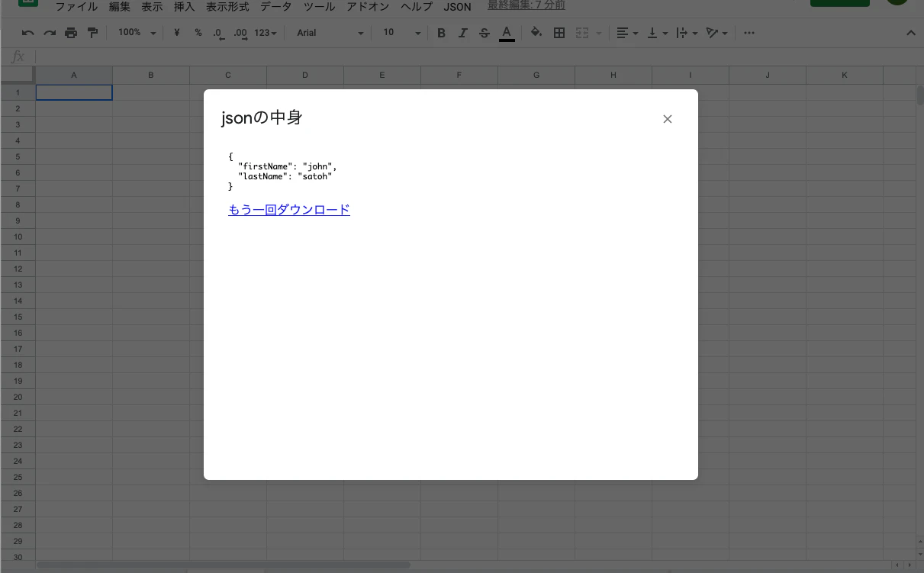Open the 123 number formats dropdown
Viewport: 924px width, 573px height.
click(266, 33)
